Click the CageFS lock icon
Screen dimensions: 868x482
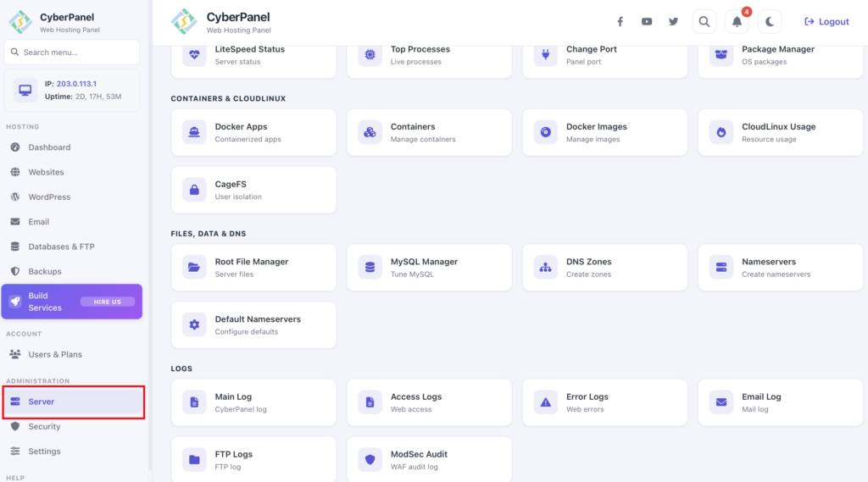pos(194,190)
